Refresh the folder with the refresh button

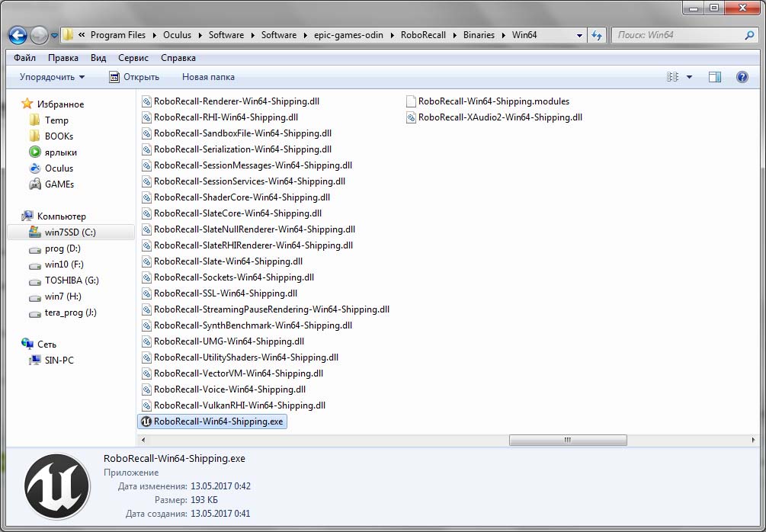[597, 35]
